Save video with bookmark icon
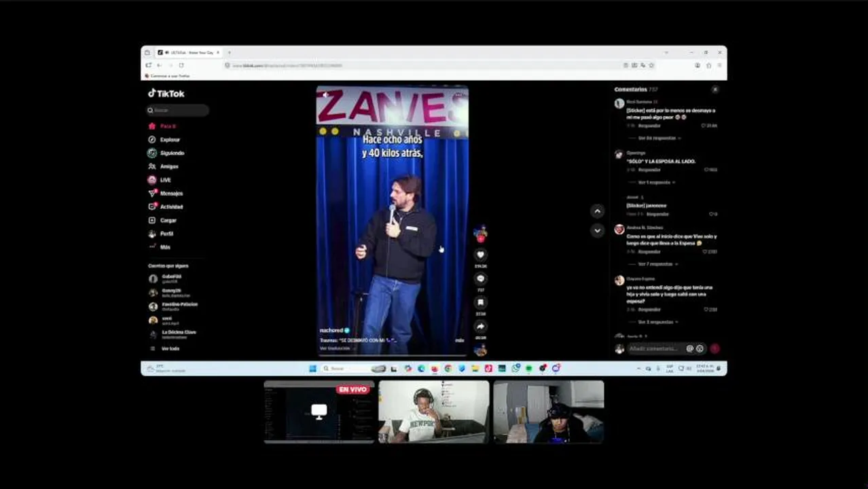This screenshot has width=868, height=489. point(480,302)
